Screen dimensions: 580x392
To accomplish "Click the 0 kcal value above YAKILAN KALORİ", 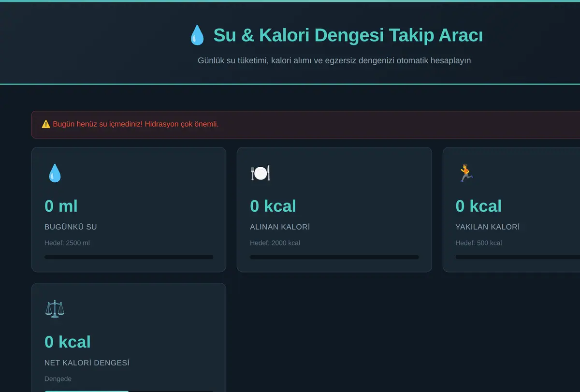I will (x=478, y=206).
